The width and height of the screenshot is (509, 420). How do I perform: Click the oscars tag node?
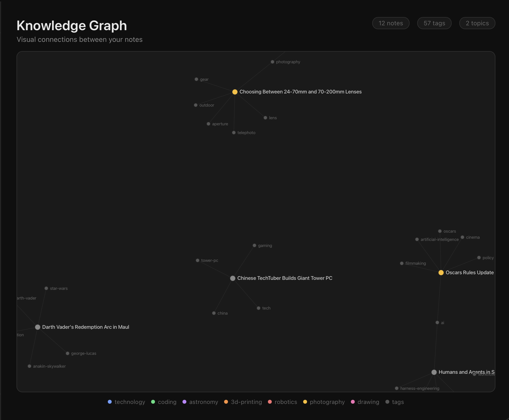pos(440,231)
